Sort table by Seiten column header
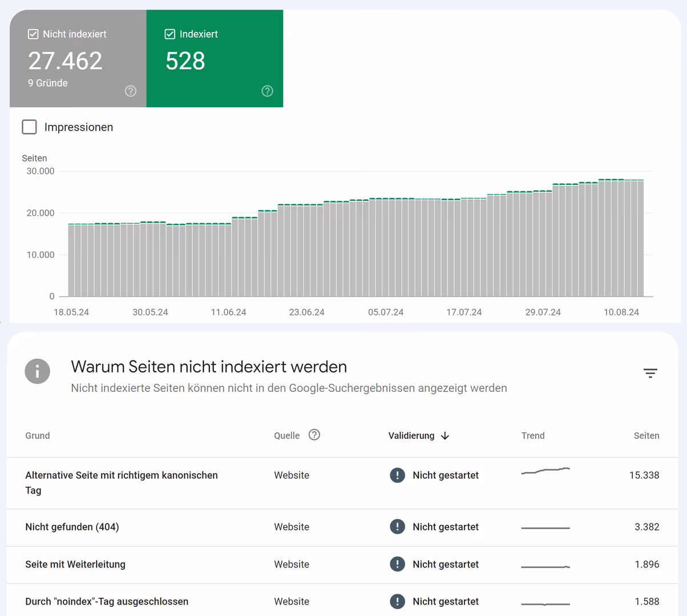687x616 pixels. 646,436
